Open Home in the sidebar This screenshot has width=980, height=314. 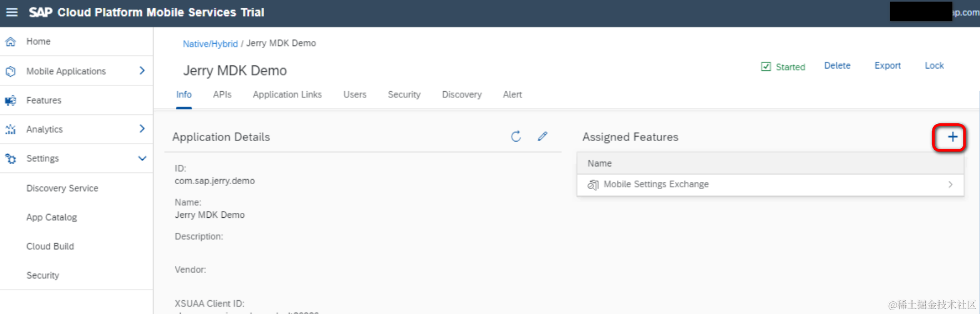38,41
